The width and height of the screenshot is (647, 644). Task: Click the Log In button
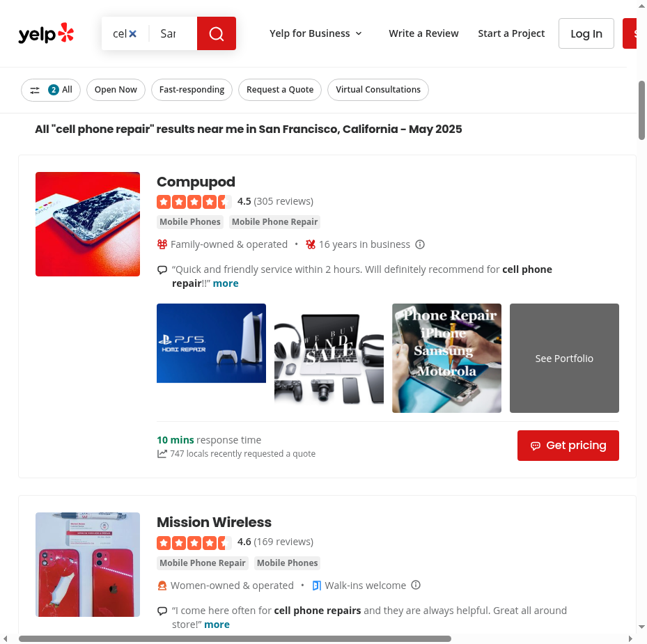point(586,33)
